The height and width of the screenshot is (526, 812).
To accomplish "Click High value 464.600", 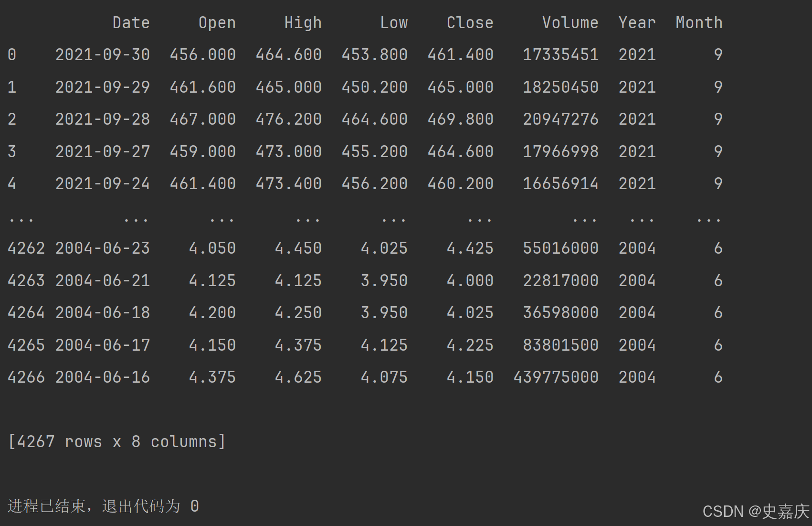I will pos(289,54).
